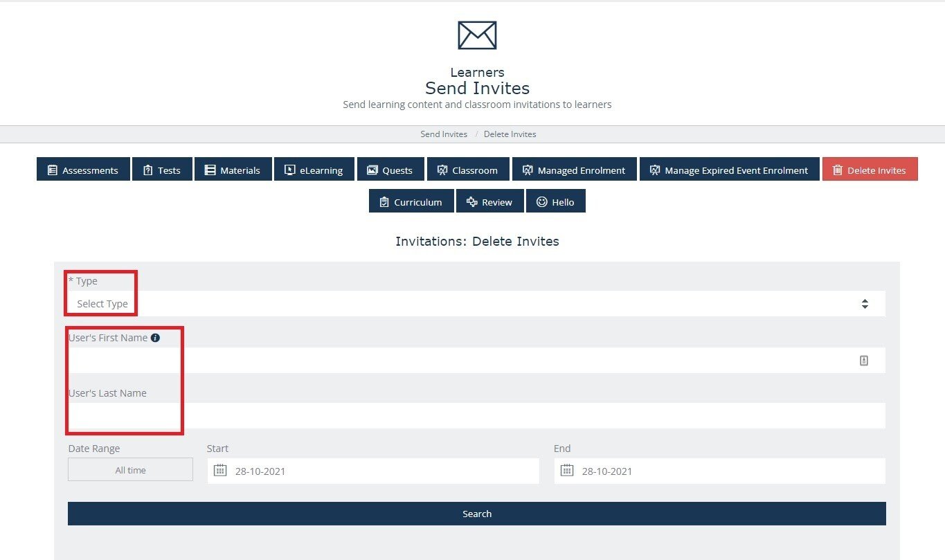
Task: Click the User's Last Name input field
Action: point(476,416)
